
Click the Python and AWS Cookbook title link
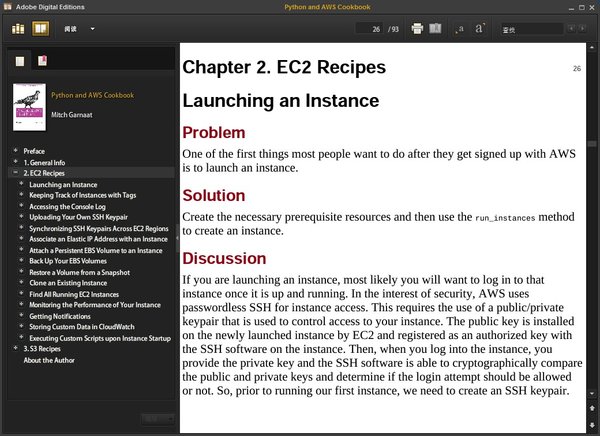(x=93, y=95)
